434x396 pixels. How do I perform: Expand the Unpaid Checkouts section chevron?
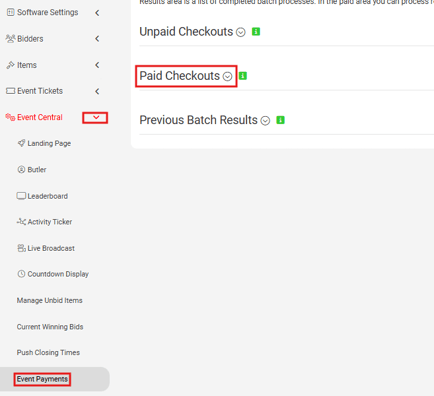click(241, 32)
